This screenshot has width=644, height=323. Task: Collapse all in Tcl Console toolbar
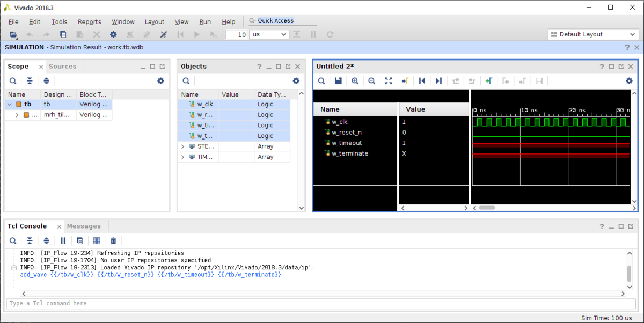30,241
